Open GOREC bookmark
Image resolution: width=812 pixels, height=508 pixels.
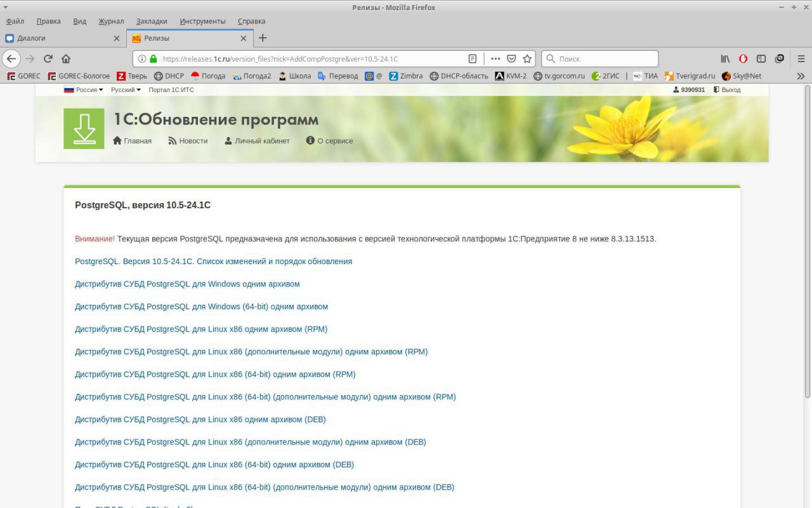point(23,76)
